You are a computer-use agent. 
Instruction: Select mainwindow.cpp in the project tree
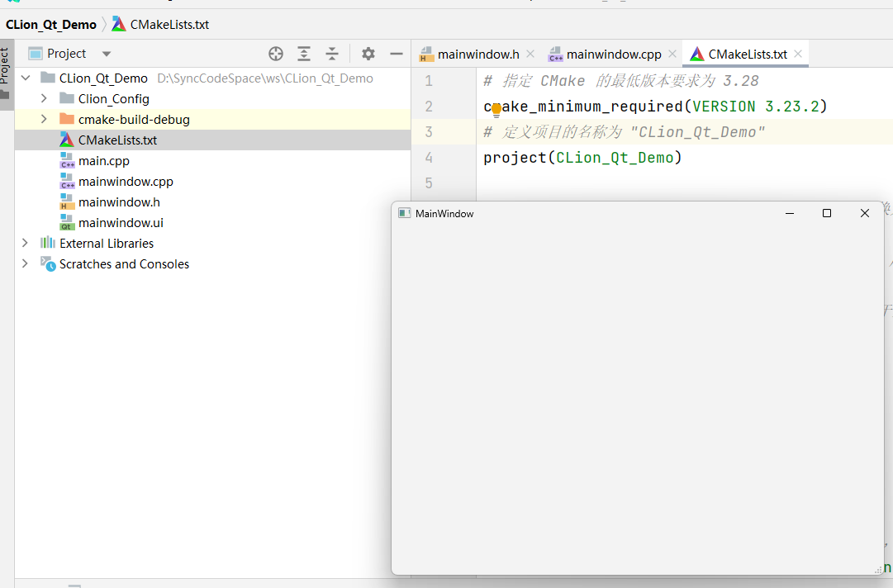(212, 181)
